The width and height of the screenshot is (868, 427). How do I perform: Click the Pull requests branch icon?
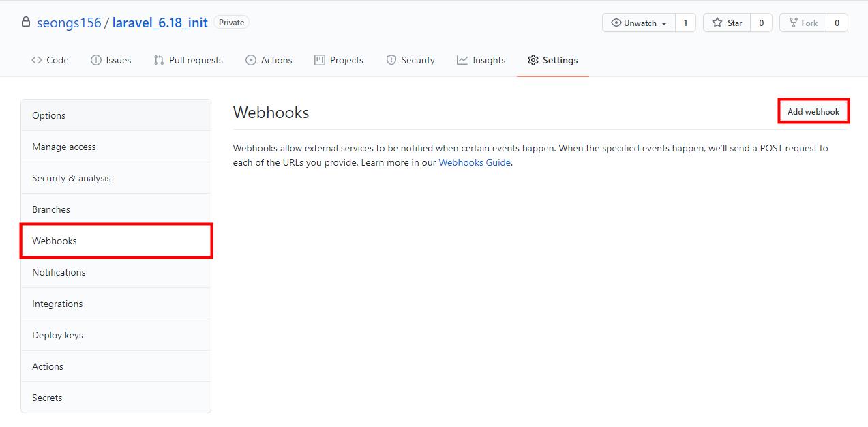159,60
